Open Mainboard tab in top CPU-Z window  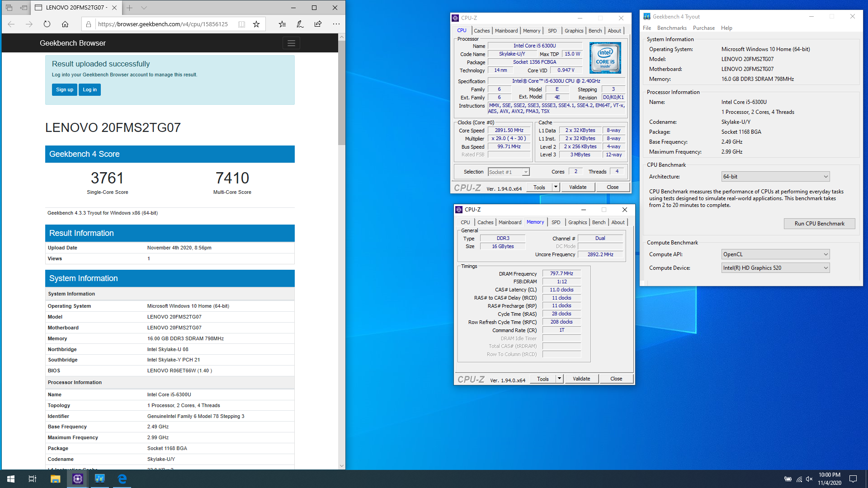506,31
